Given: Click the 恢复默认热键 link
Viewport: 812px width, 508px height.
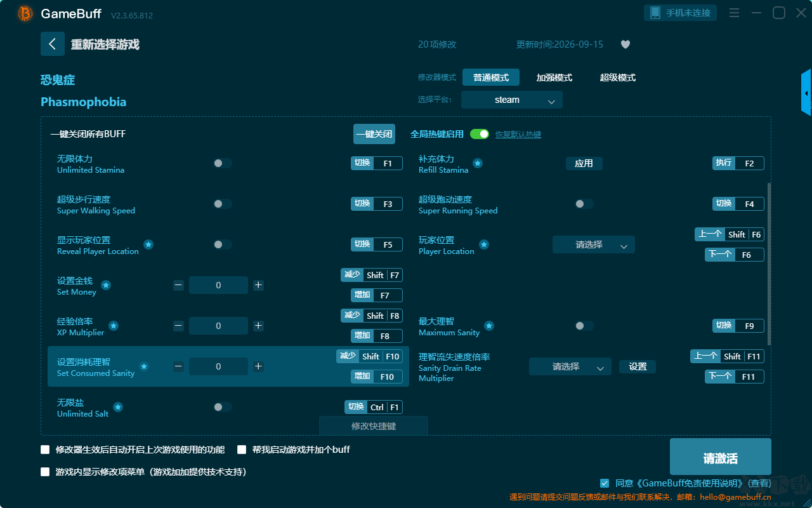Looking at the screenshot, I should (x=518, y=135).
